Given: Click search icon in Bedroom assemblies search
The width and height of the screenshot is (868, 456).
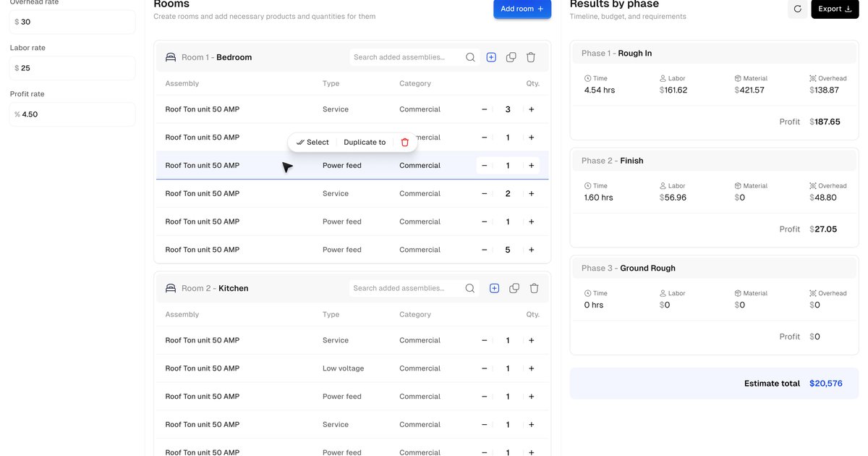Looking at the screenshot, I should 470,57.
